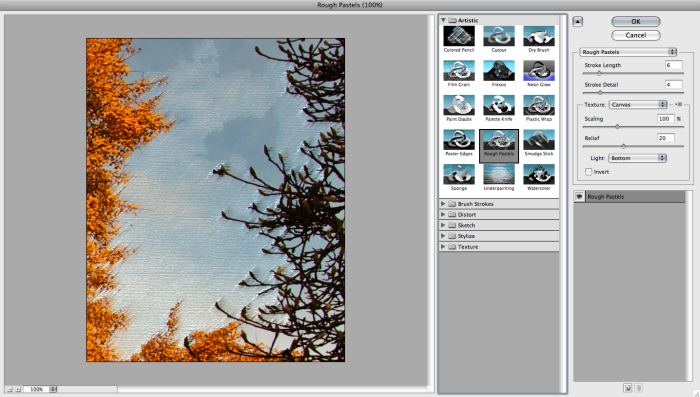The image size is (700, 397).
Task: Select the Palette Knife filter thumbnail
Action: (x=499, y=105)
